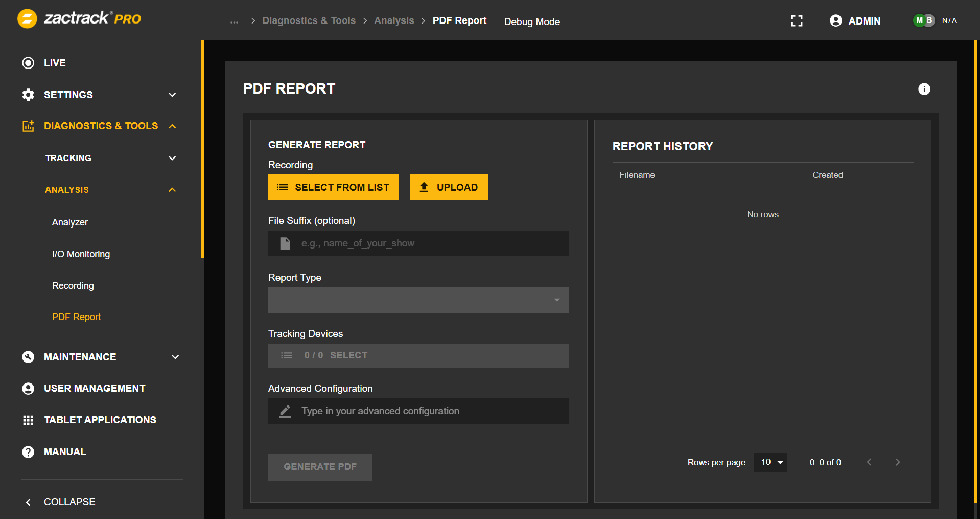The height and width of the screenshot is (519, 980).
Task: Click the pencil icon in Advanced Configuration
Action: point(285,412)
